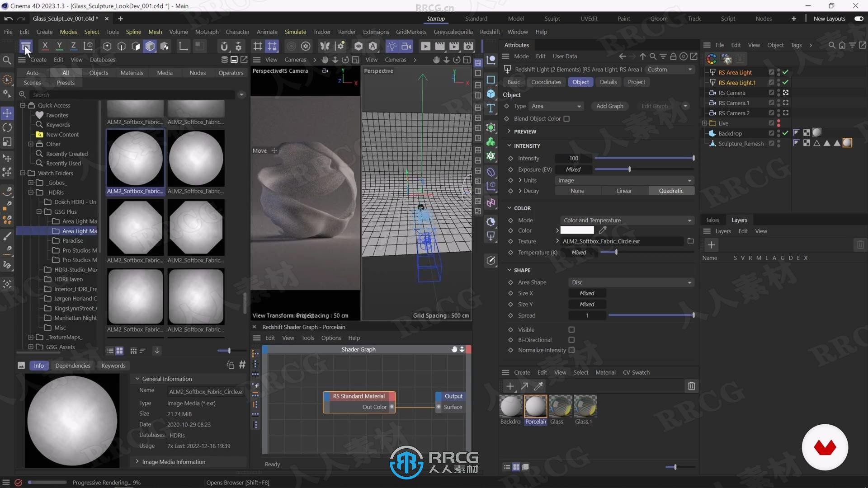The image size is (868, 488).
Task: Click new material plus icon
Action: pos(510,386)
